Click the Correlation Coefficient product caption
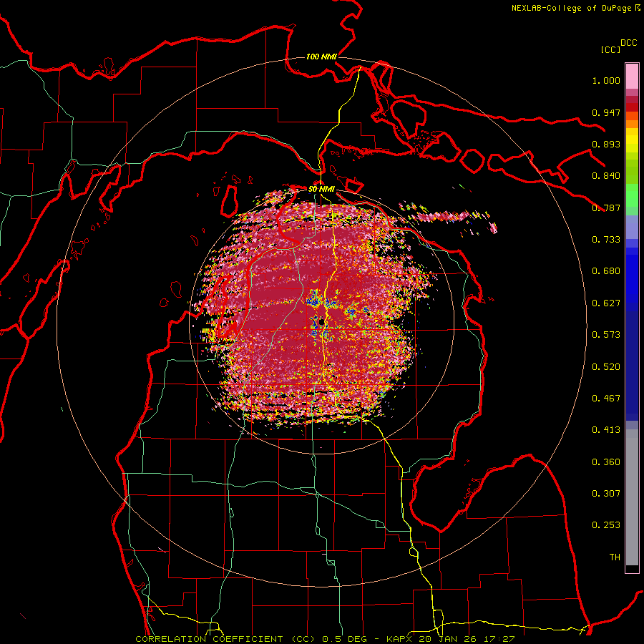Image resolution: width=644 pixels, height=644 pixels. [325, 639]
